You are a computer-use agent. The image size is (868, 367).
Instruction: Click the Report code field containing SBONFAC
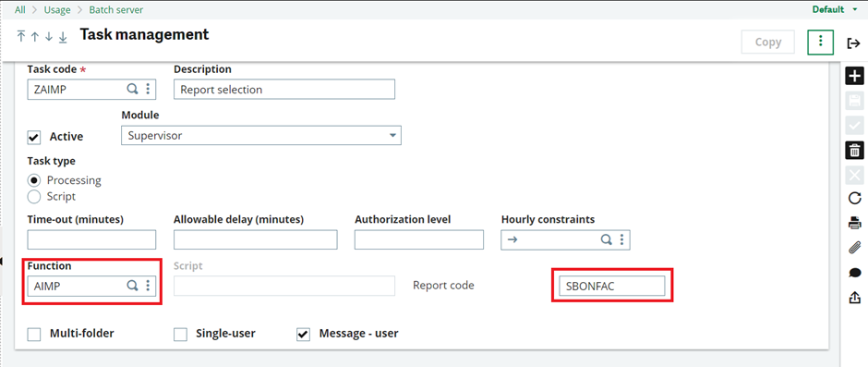(x=611, y=286)
